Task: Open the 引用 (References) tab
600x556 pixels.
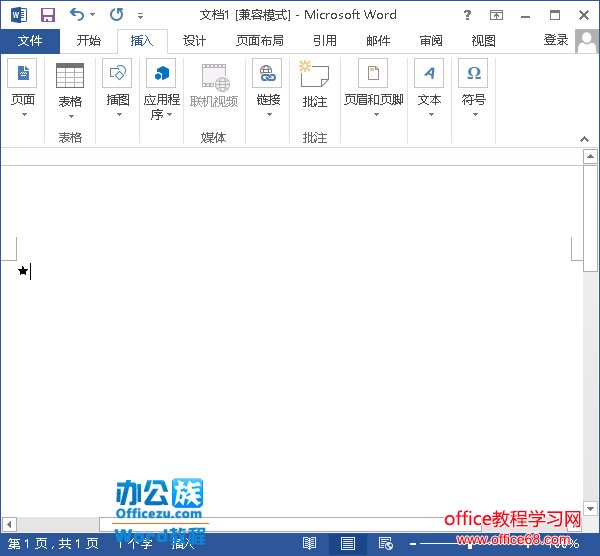Action: (325, 41)
